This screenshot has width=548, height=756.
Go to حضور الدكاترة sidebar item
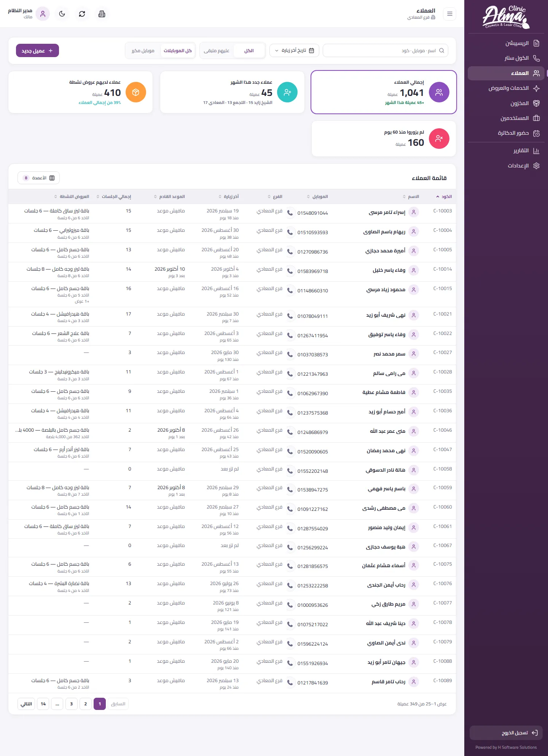(x=506, y=133)
